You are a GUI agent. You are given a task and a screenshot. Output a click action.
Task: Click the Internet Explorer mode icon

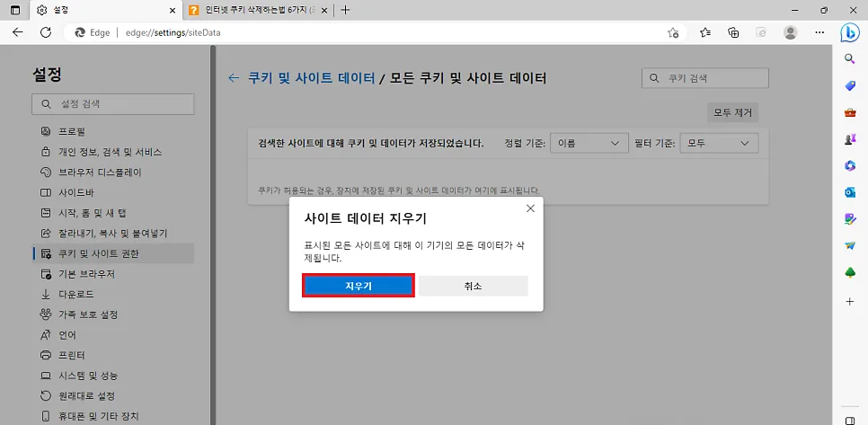[762, 32]
